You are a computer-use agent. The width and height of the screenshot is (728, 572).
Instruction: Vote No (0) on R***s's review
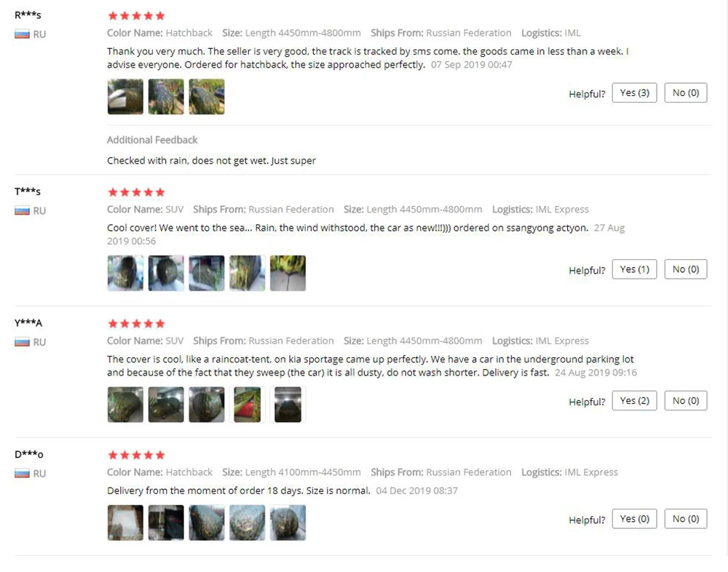[686, 93]
